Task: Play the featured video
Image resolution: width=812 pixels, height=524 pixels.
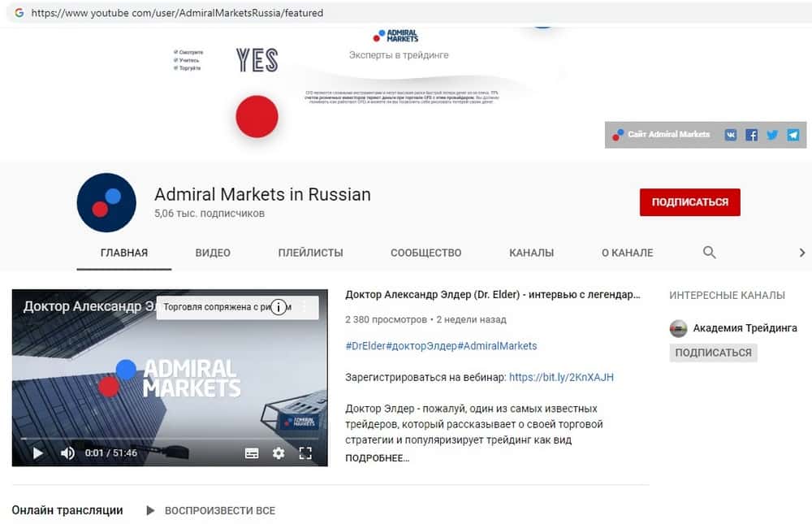Action: 37,453
